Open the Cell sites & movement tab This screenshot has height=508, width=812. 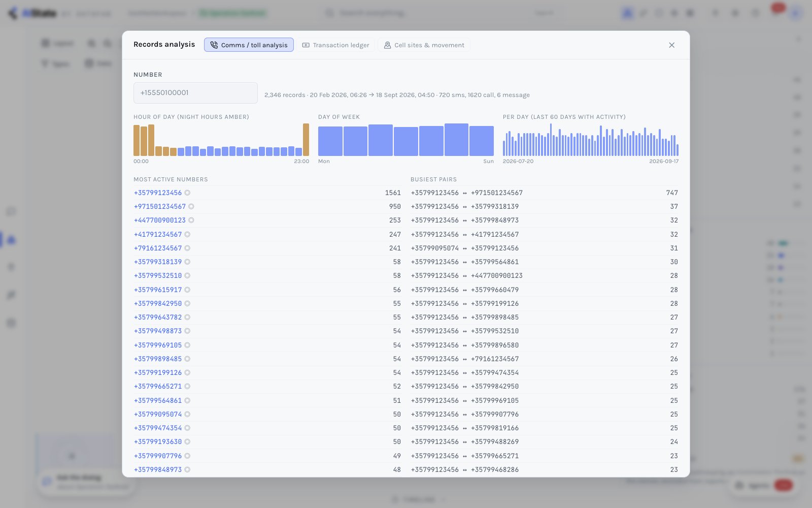click(424, 45)
